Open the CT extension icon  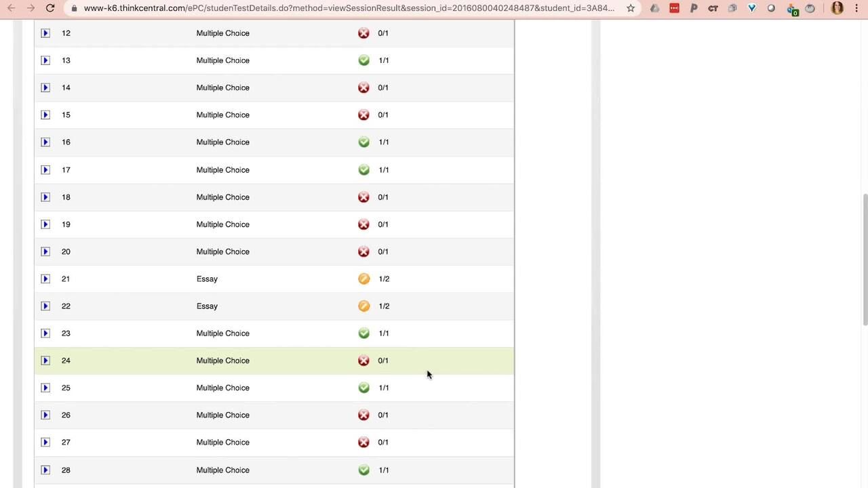pos(713,8)
